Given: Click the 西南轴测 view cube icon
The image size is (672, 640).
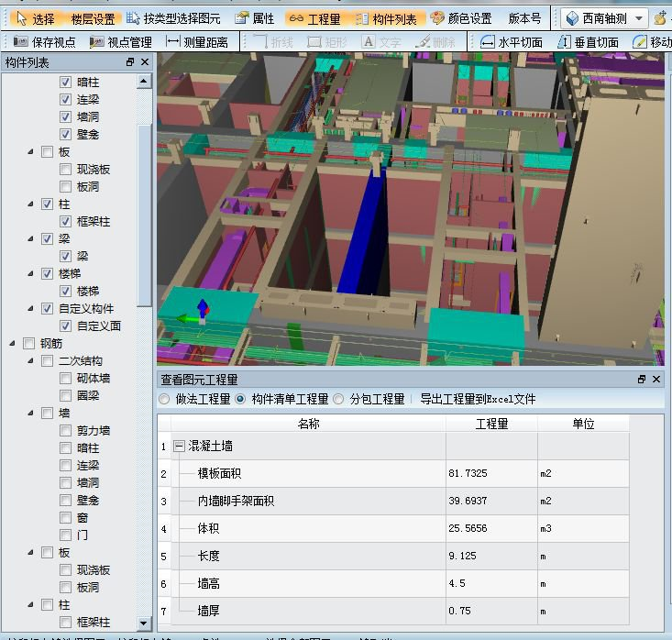Looking at the screenshot, I should (x=572, y=19).
